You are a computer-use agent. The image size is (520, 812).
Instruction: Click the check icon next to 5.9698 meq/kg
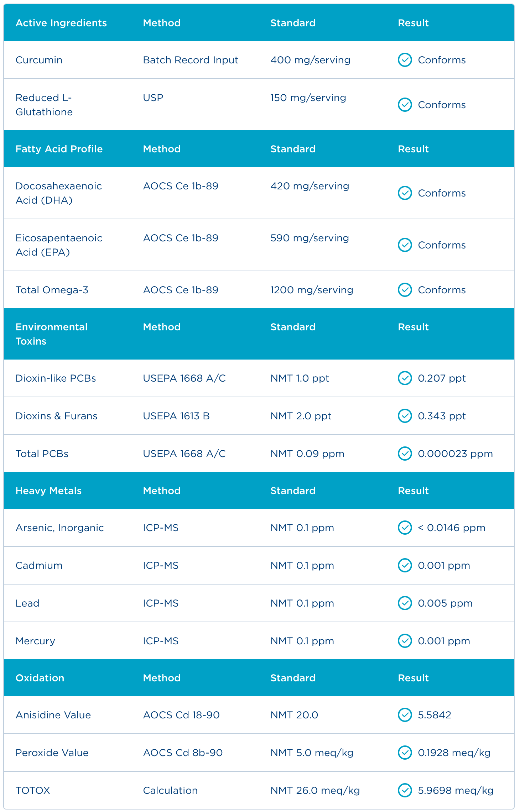tap(405, 790)
